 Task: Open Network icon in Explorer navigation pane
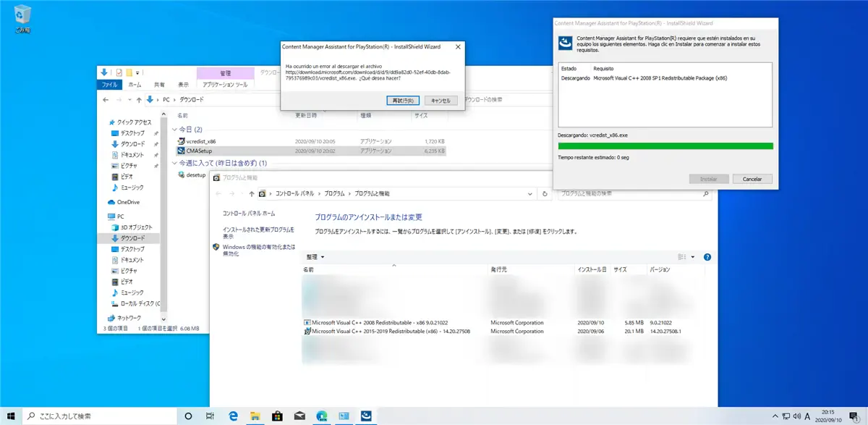(x=111, y=318)
